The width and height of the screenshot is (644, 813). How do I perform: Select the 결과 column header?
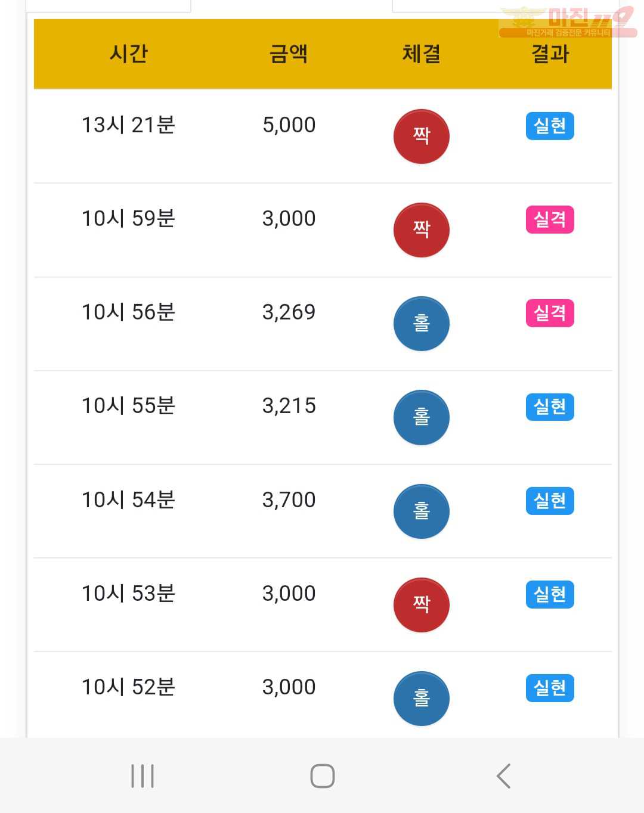click(x=550, y=54)
